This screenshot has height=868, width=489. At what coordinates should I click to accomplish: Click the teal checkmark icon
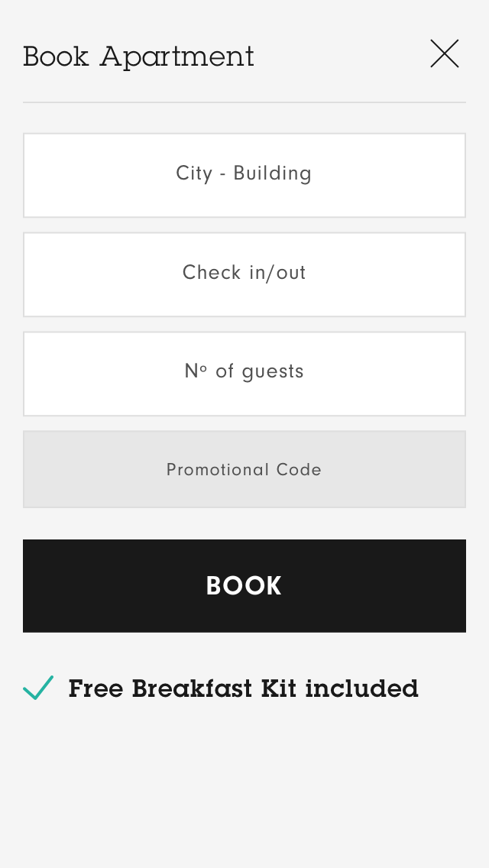(x=38, y=688)
